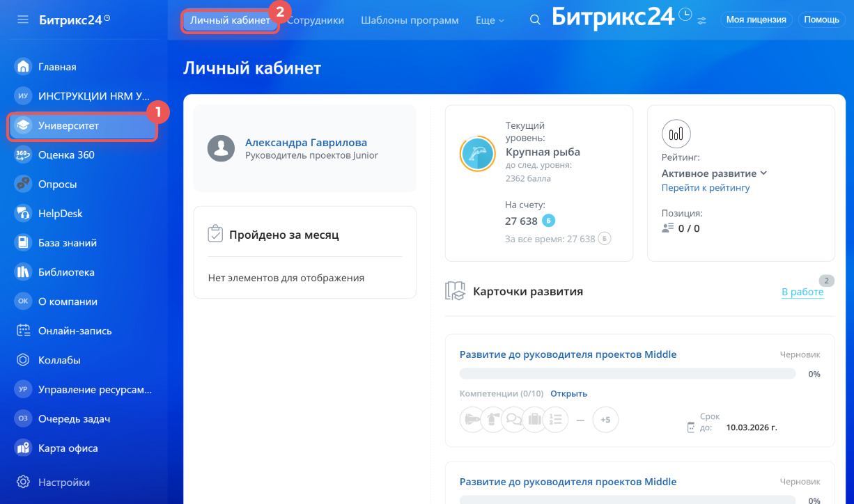Screen dimensions: 854x504
Task: Open Настройки gear icon
Action: pos(23,482)
